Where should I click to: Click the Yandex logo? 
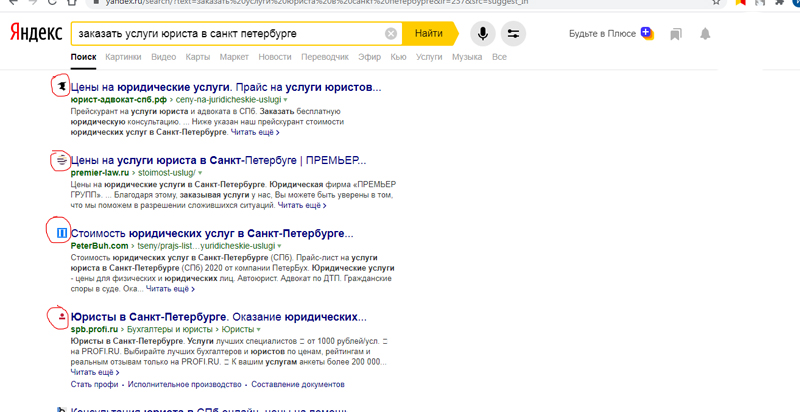tap(36, 33)
